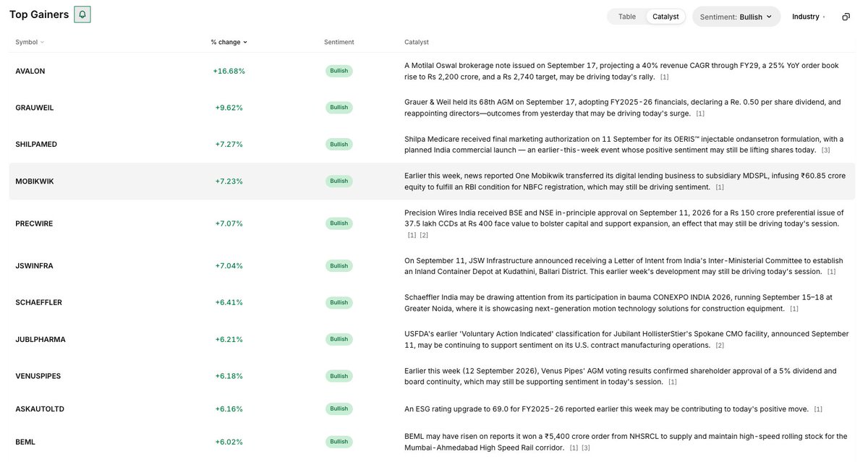
Task: Open the MOBIKWIK symbol
Action: 35,181
